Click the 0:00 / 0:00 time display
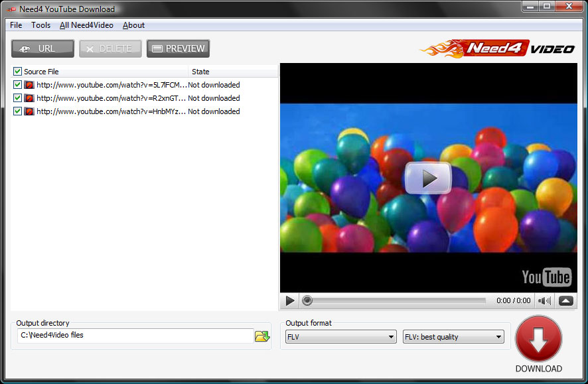 click(x=514, y=300)
